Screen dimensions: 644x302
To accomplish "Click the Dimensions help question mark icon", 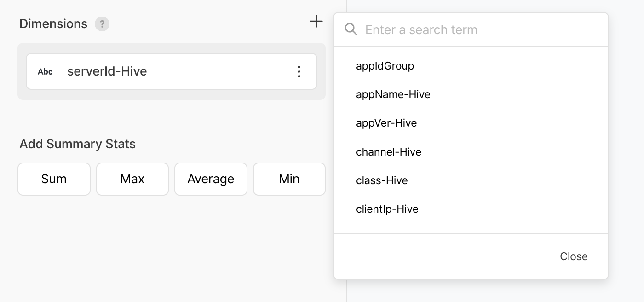I will 102,24.
